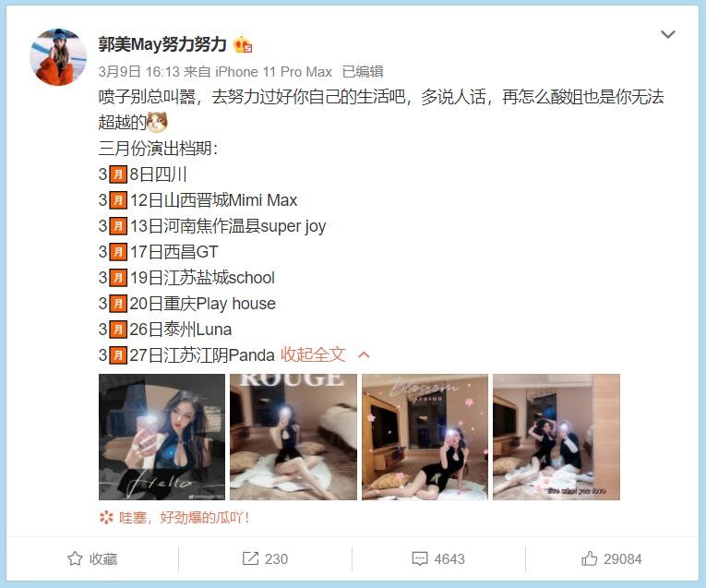
Task: Open the ROUGE photo thumbnail
Action: (x=293, y=437)
